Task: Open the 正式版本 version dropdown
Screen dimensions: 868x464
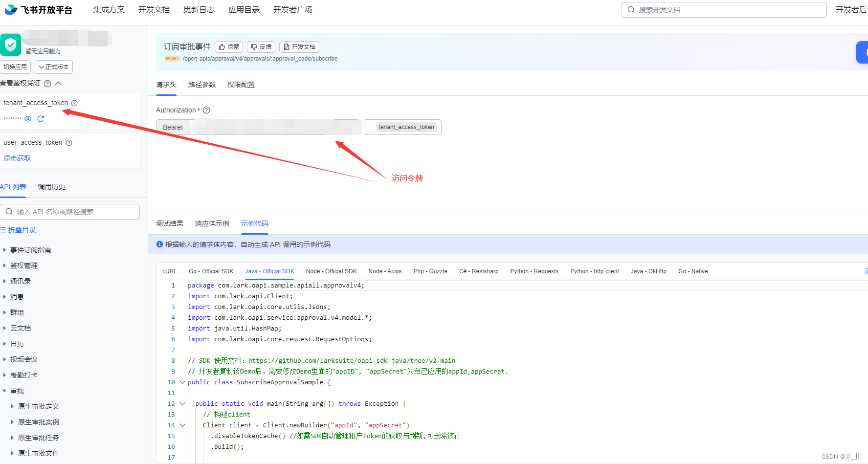Action: point(54,67)
